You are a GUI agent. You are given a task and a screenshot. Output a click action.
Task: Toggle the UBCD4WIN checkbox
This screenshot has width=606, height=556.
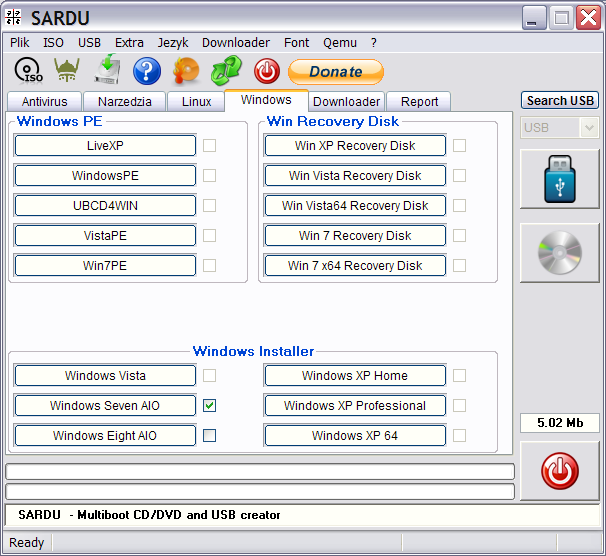coord(209,206)
